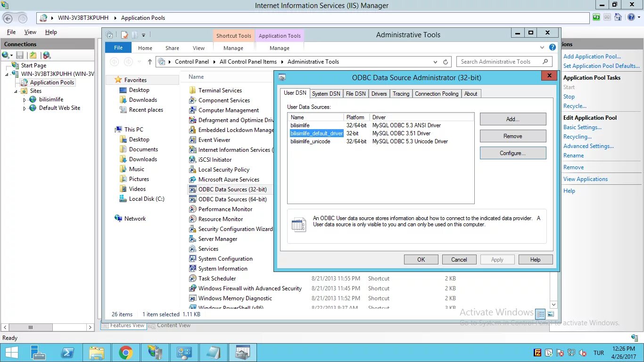The image size is (644, 362).
Task: Select the Task Scheduler icon
Action: coord(192,279)
